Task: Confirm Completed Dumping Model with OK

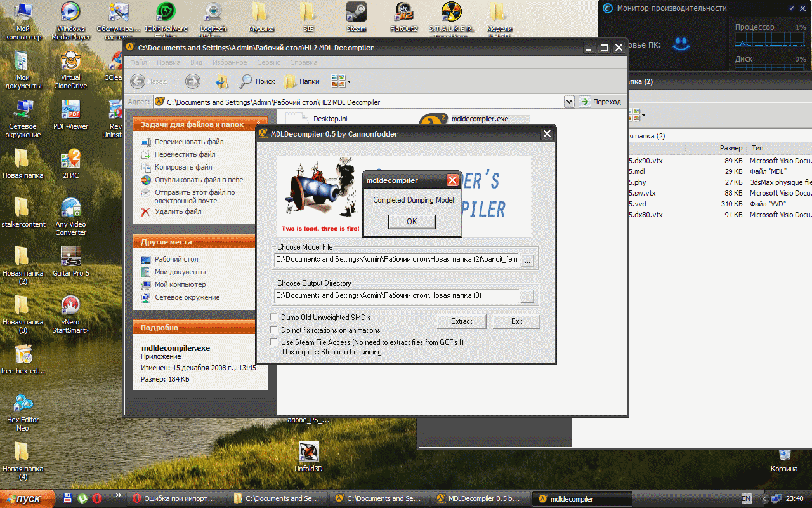Action: point(412,222)
